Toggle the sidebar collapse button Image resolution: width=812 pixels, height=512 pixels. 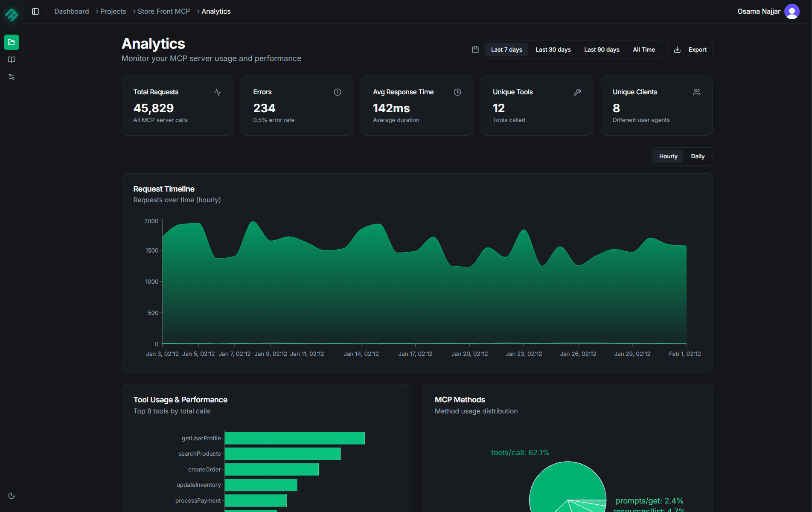click(35, 12)
